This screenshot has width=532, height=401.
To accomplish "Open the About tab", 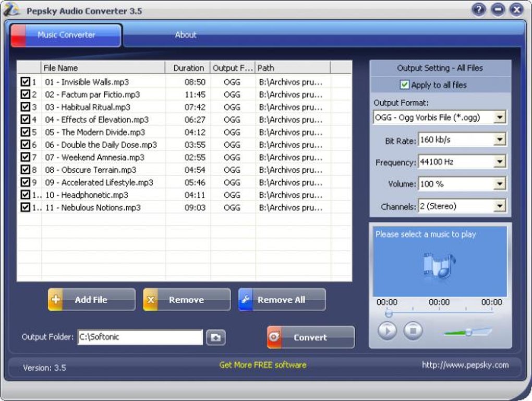I will (186, 35).
